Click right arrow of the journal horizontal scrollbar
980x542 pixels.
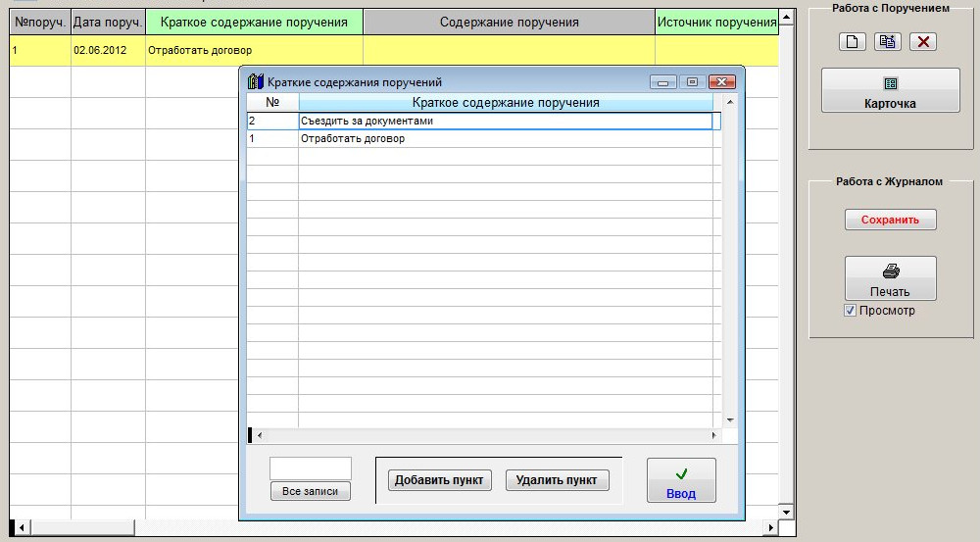771,528
